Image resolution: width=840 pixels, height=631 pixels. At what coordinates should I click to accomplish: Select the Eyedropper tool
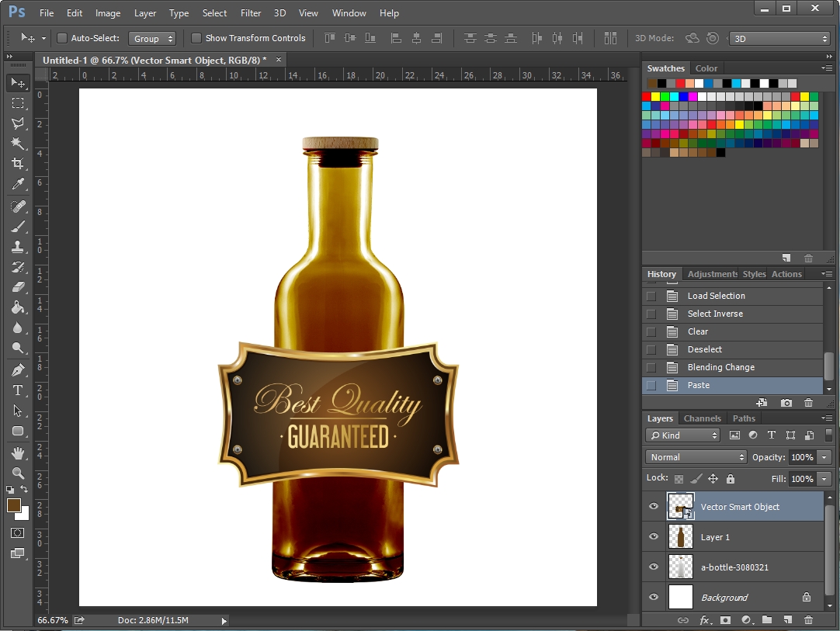pos(18,184)
